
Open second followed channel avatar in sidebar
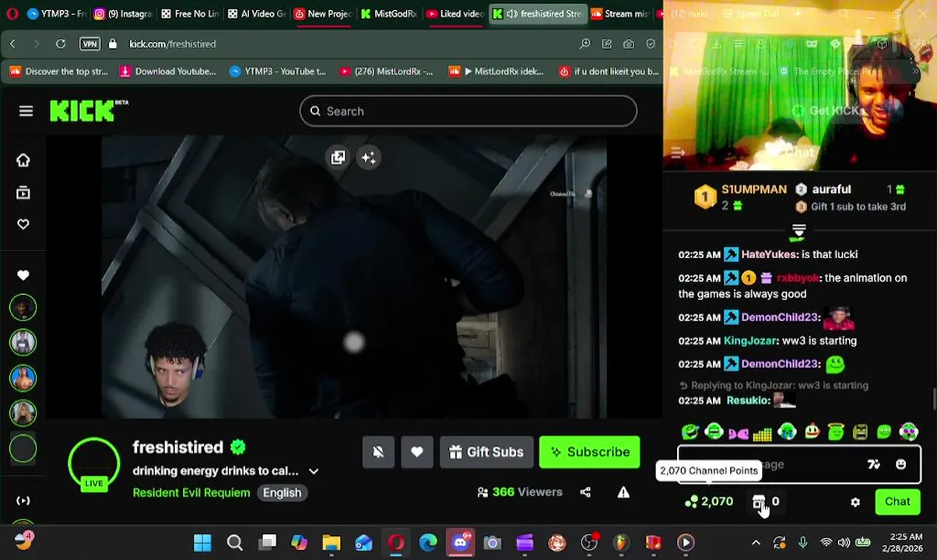click(23, 342)
